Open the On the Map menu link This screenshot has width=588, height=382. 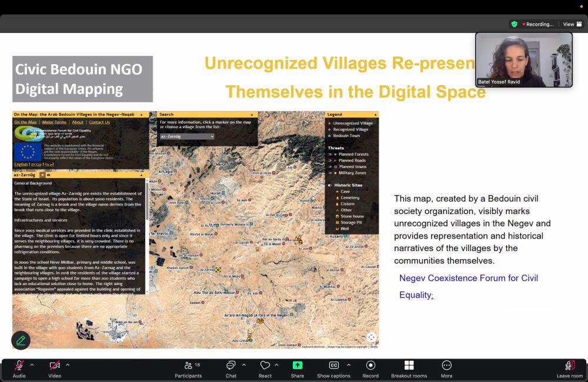(25, 122)
